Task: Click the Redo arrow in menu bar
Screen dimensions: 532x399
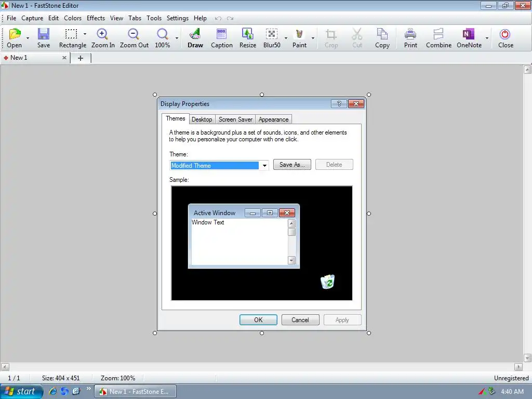Action: 230,18
